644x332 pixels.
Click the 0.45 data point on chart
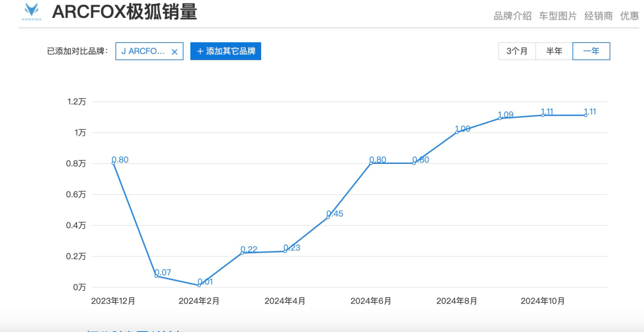328,217
